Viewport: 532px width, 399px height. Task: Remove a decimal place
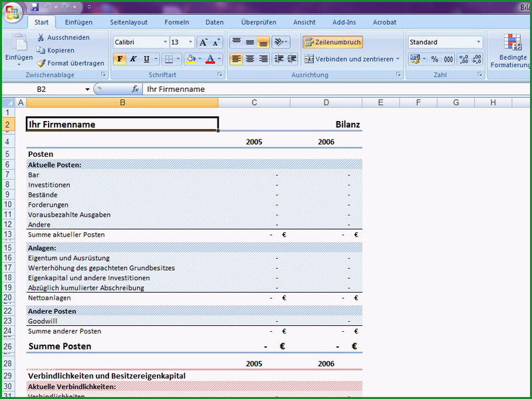point(477,59)
